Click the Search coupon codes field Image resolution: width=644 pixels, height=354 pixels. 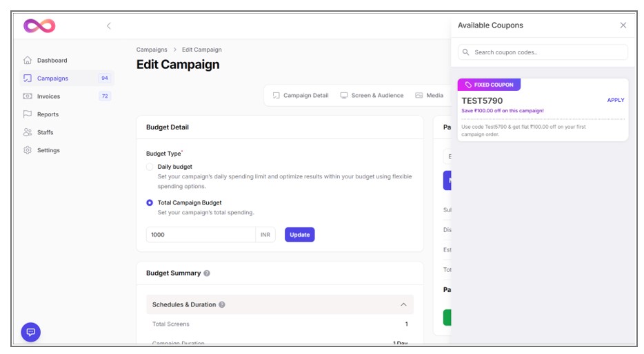point(543,52)
